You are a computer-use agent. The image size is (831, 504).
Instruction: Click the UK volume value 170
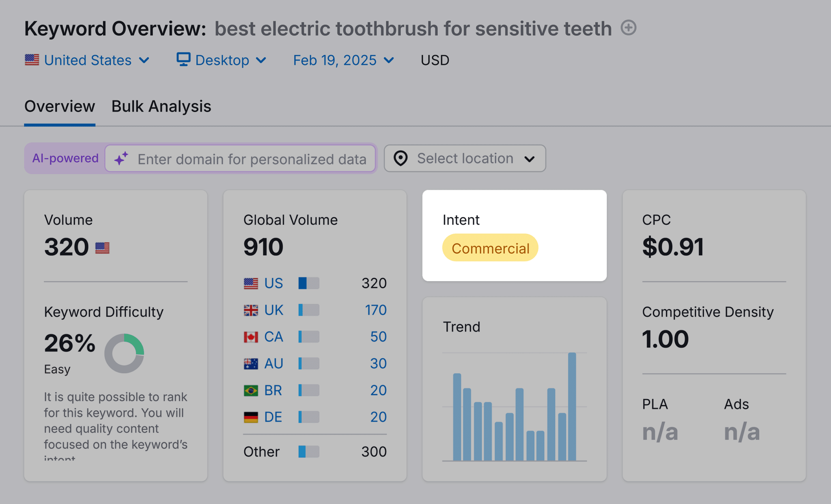tap(376, 310)
